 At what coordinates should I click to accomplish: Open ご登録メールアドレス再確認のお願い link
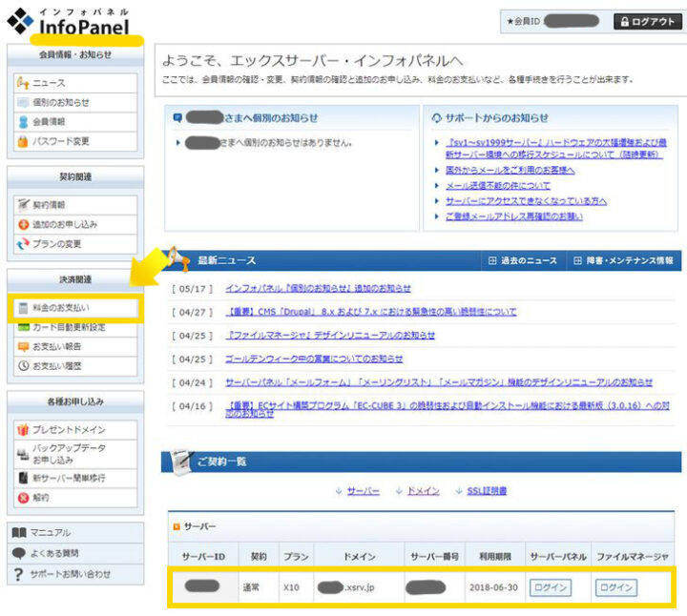click(514, 216)
